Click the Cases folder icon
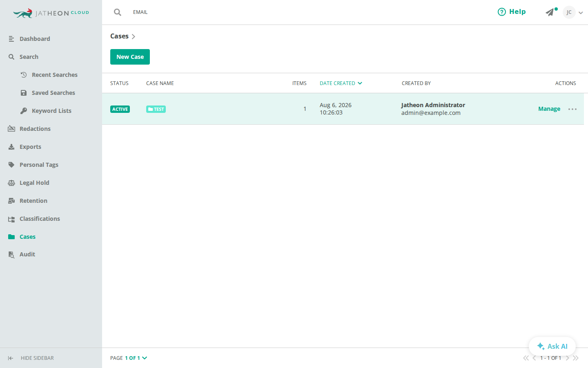This screenshot has height=368, width=588. click(11, 237)
